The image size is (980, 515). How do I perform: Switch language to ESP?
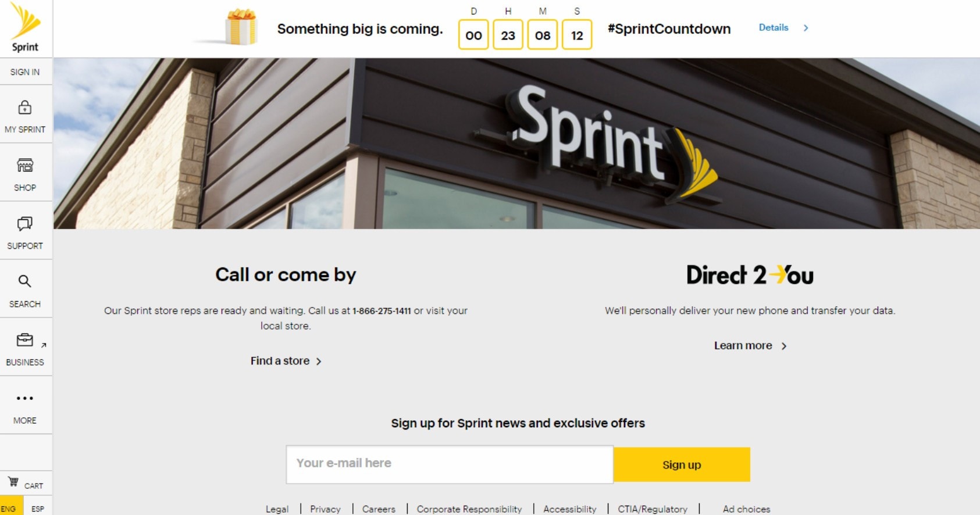point(38,509)
